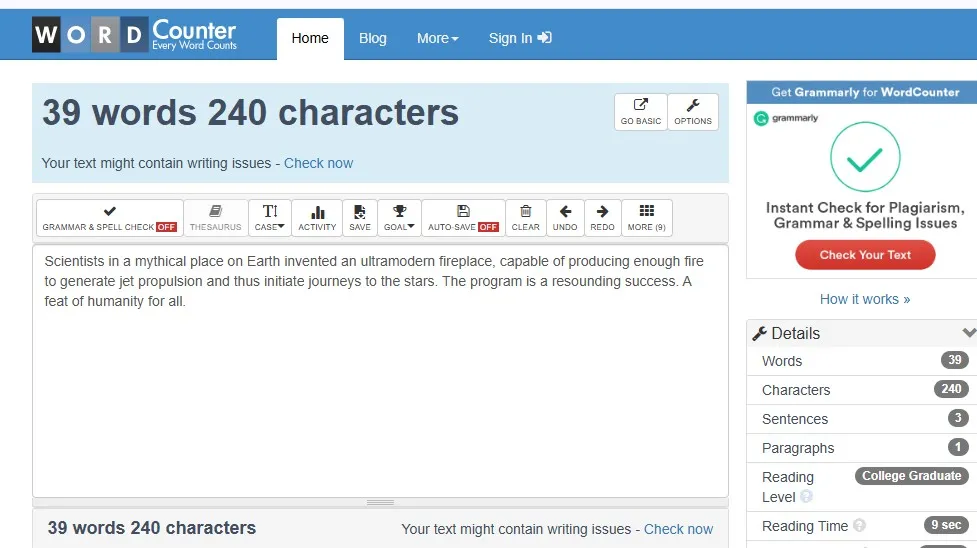977x548 pixels.
Task: Go to the Blog tab
Action: point(373,38)
